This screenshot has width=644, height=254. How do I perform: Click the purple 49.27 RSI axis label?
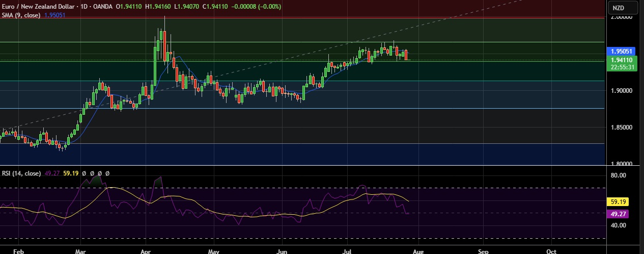pos(619,214)
